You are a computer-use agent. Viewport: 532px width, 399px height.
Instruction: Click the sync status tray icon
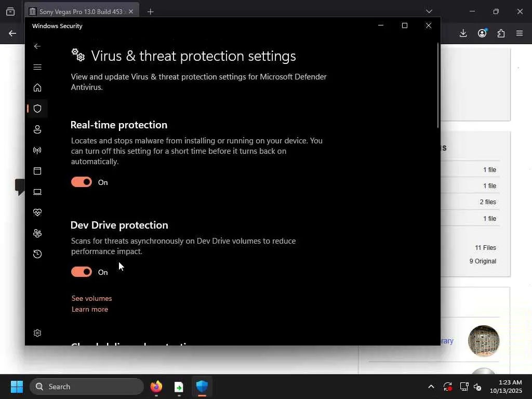[x=447, y=387]
